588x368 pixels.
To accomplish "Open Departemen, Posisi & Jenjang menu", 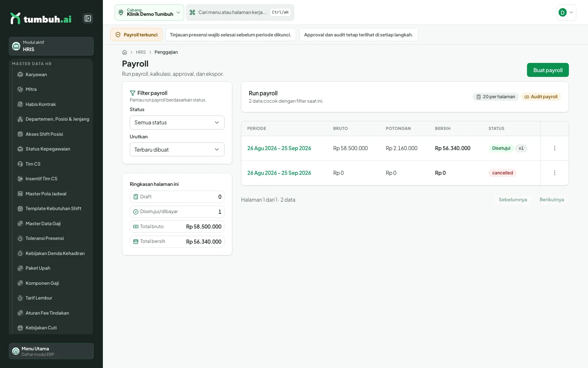I will tap(53, 119).
